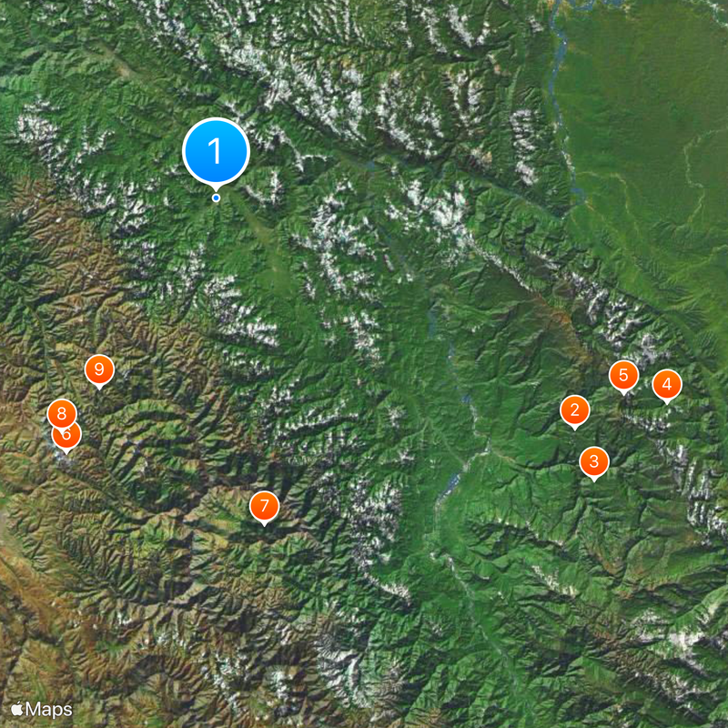Viewport: 728px width, 728px height.
Task: Click the white numeral inside the blue pin
Action: coord(215,151)
